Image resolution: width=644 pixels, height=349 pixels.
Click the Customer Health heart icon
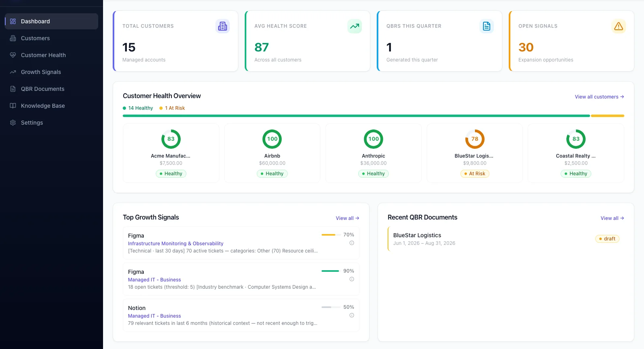click(13, 55)
